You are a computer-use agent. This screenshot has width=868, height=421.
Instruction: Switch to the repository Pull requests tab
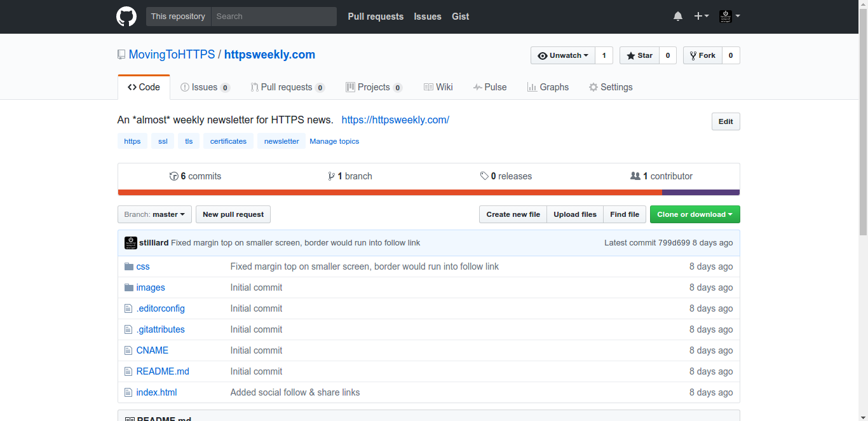click(x=287, y=87)
